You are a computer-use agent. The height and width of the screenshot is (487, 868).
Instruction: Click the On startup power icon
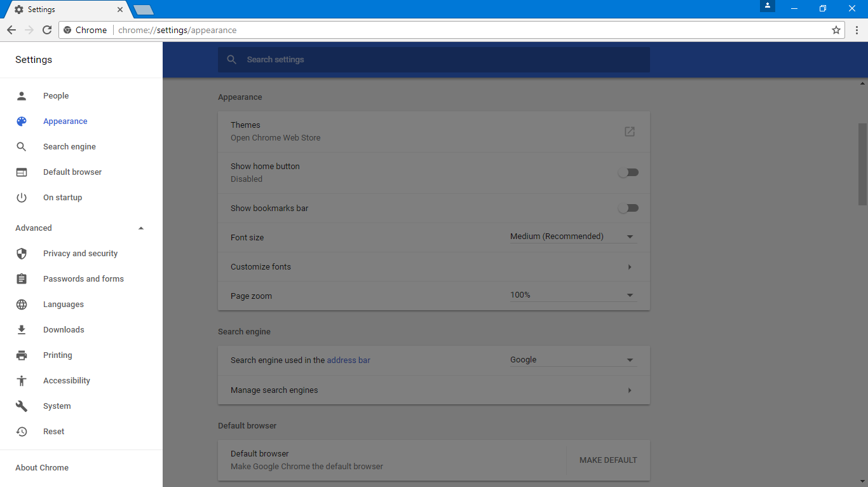(x=22, y=198)
